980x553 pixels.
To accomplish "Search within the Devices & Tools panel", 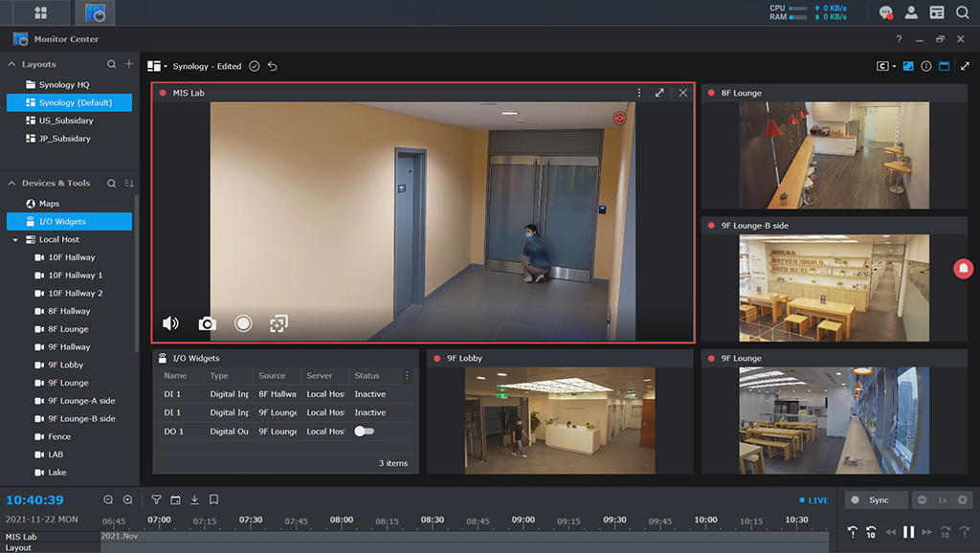I will pyautogui.click(x=111, y=183).
